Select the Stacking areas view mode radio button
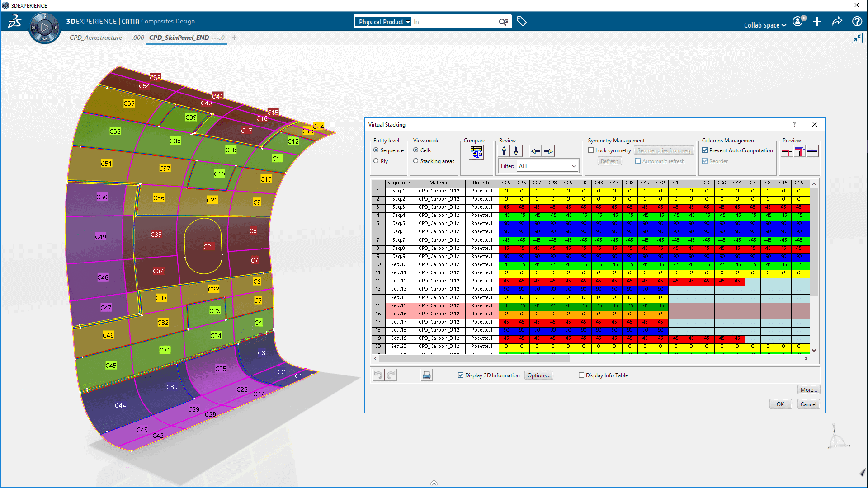Screen dimensions: 868x488 [415, 161]
